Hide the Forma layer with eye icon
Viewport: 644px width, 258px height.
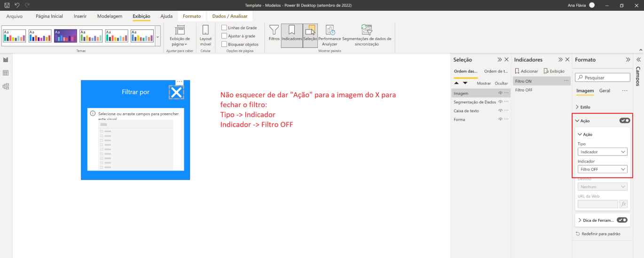point(501,119)
